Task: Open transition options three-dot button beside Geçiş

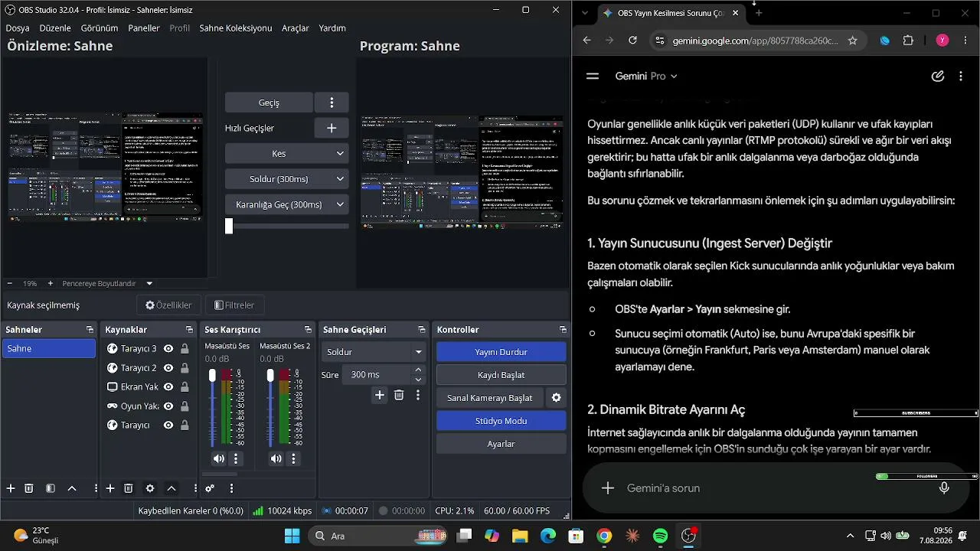Action: (x=332, y=103)
